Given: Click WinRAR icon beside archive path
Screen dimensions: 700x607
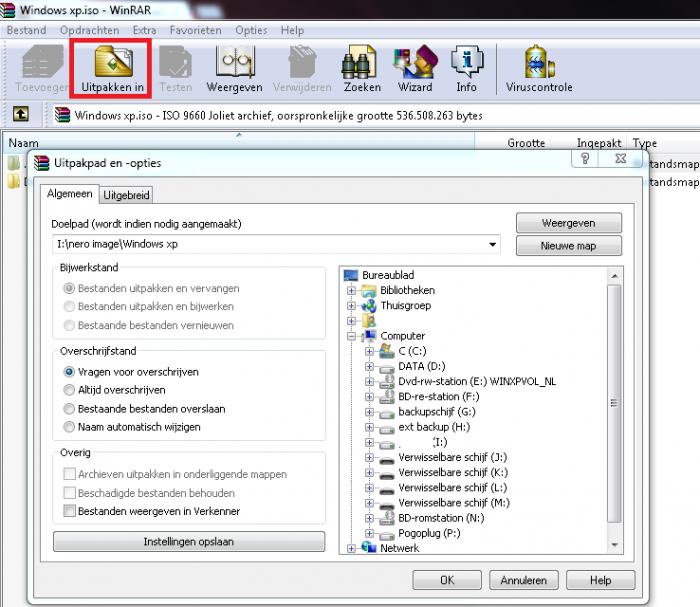Looking at the screenshot, I should tap(62, 115).
